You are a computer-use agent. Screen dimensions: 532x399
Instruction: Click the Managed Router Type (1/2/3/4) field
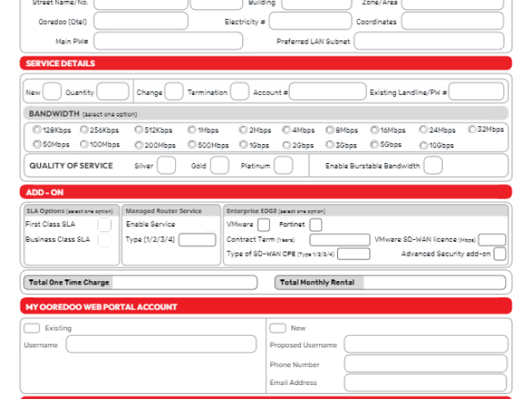[197, 240]
